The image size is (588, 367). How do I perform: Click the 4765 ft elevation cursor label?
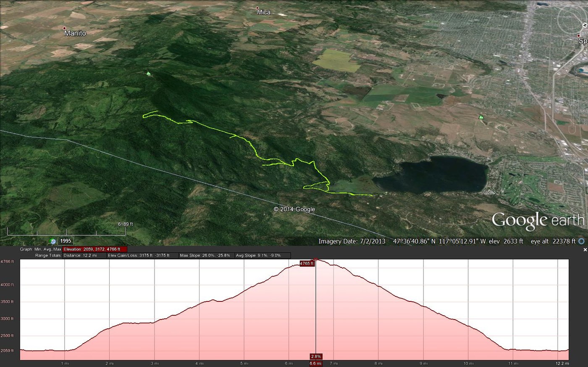tap(307, 263)
